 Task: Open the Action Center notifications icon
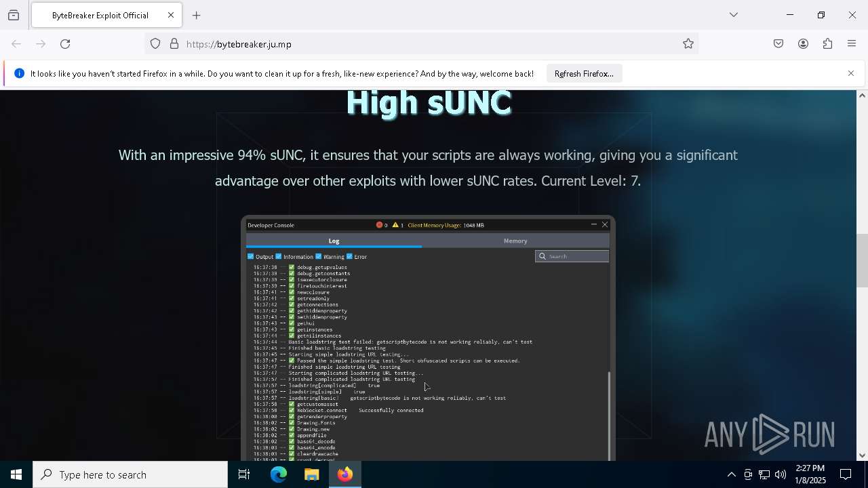pyautogui.click(x=846, y=474)
